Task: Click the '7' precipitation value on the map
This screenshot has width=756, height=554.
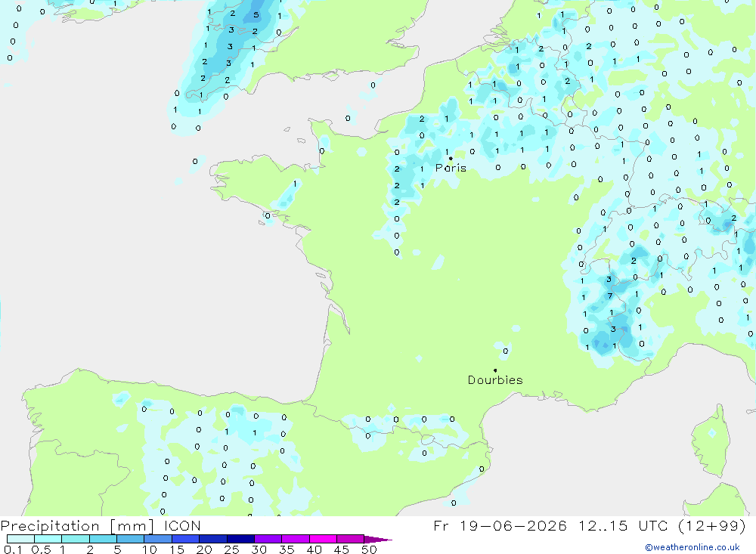Action: [x=610, y=296]
